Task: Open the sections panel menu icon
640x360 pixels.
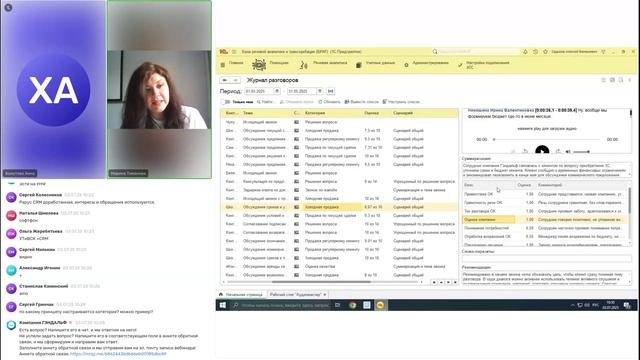Action: click(222, 64)
